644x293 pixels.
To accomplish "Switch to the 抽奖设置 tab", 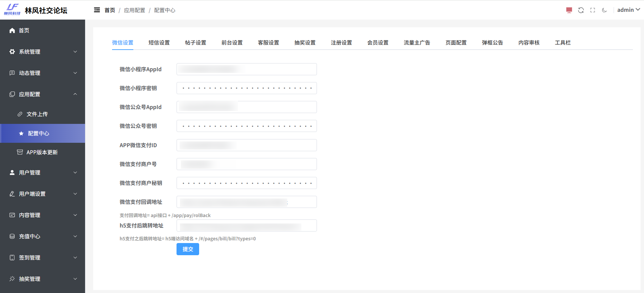I will pos(305,43).
